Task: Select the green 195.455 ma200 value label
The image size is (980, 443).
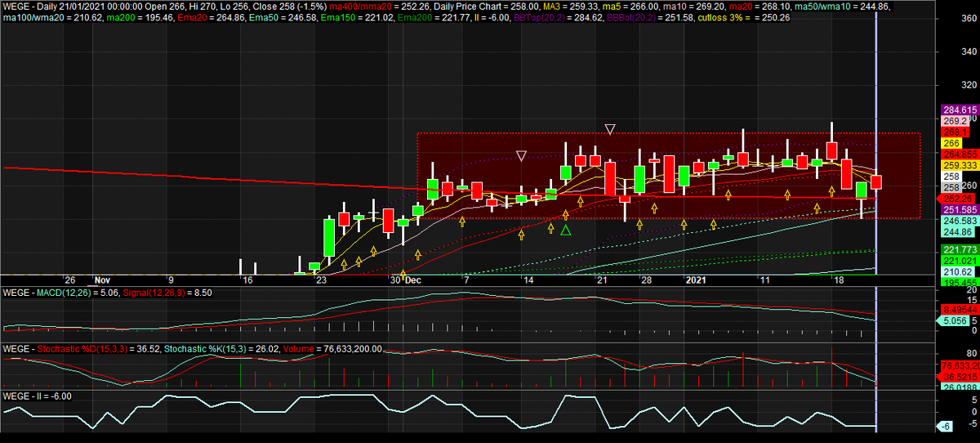Action: 960,281
